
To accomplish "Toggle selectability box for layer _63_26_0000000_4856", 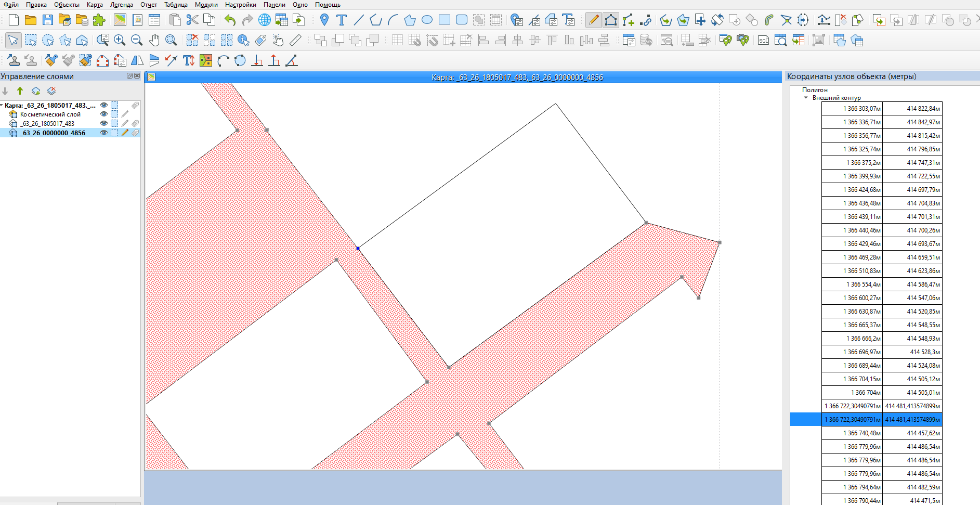I will [114, 133].
